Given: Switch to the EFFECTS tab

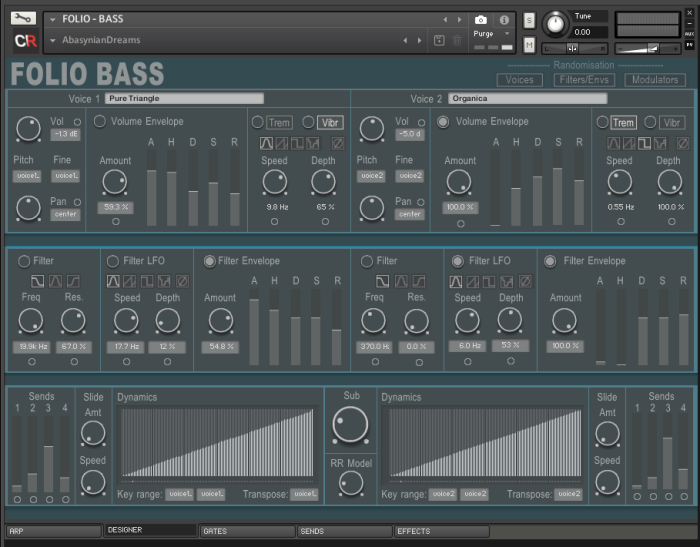Looking at the screenshot, I should click(442, 531).
